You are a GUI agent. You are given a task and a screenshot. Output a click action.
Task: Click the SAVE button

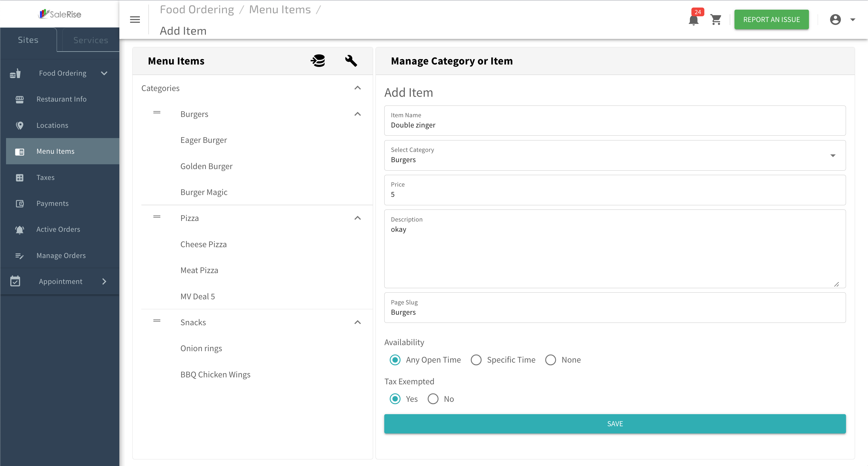point(615,424)
